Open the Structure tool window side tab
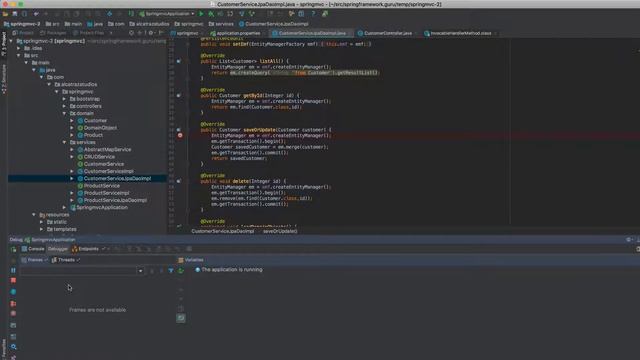This screenshot has height=360, width=640. click(x=4, y=79)
